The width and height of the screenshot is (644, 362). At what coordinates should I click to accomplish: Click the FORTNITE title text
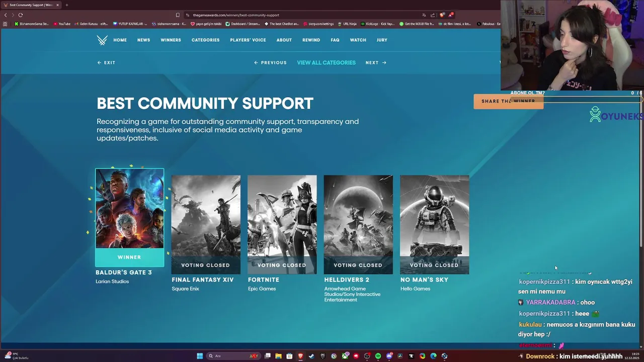[263, 280]
